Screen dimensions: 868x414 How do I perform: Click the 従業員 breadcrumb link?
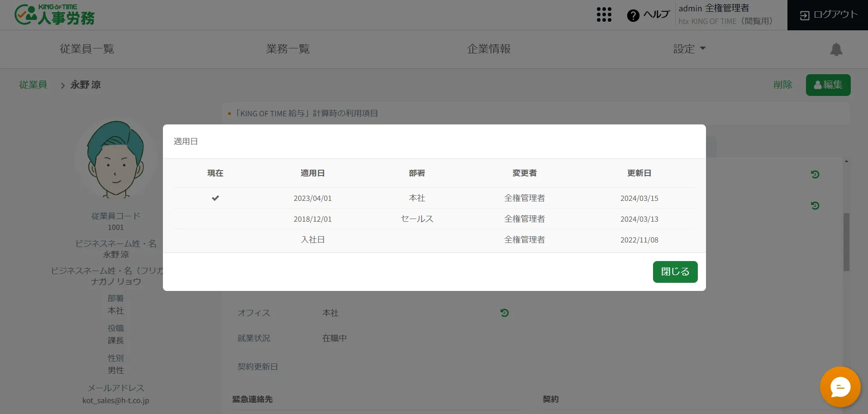coord(33,85)
